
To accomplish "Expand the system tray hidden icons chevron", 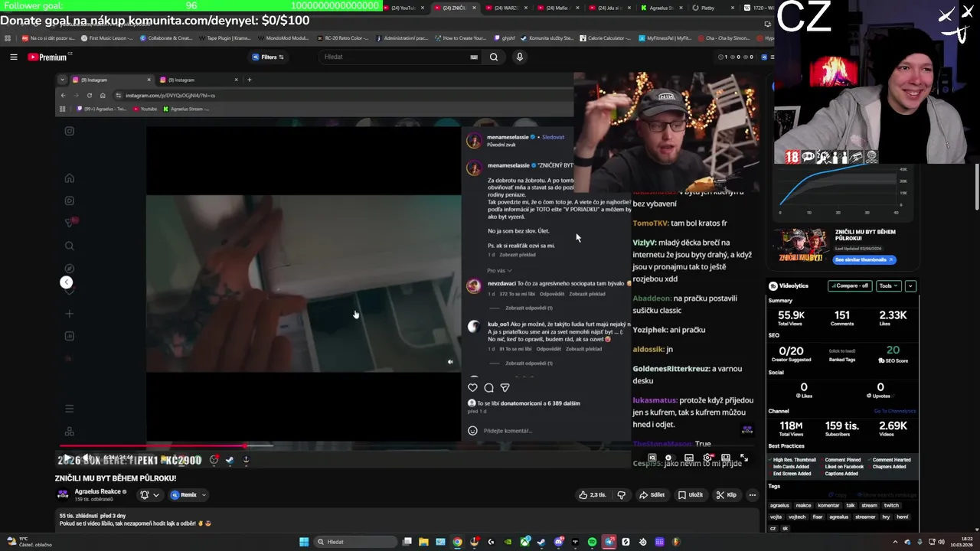I will pos(895,542).
